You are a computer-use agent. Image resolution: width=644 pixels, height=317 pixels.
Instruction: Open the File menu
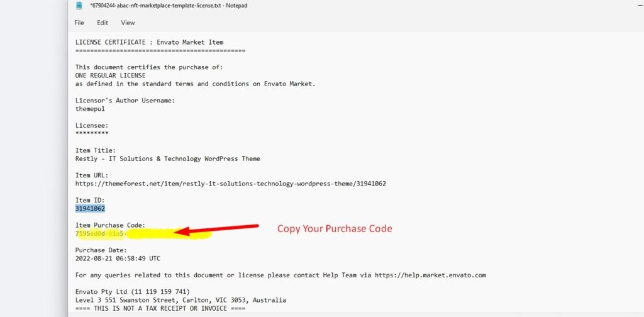(79, 23)
